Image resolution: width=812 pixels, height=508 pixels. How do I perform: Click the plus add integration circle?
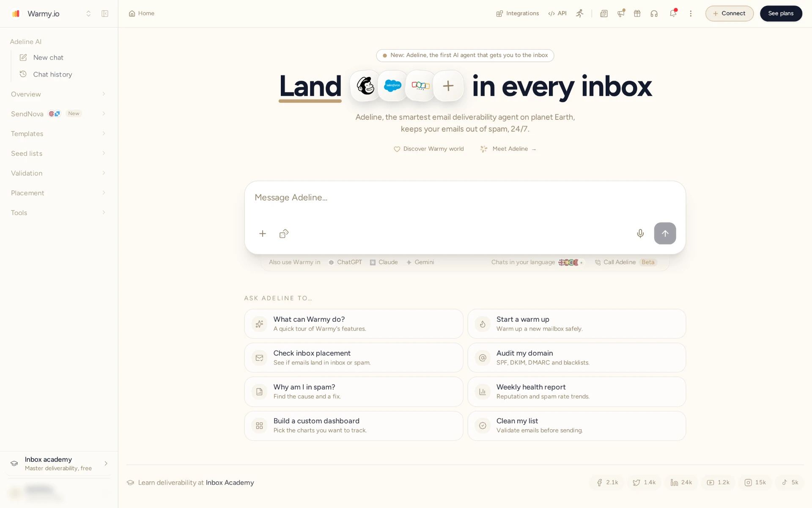pos(448,86)
